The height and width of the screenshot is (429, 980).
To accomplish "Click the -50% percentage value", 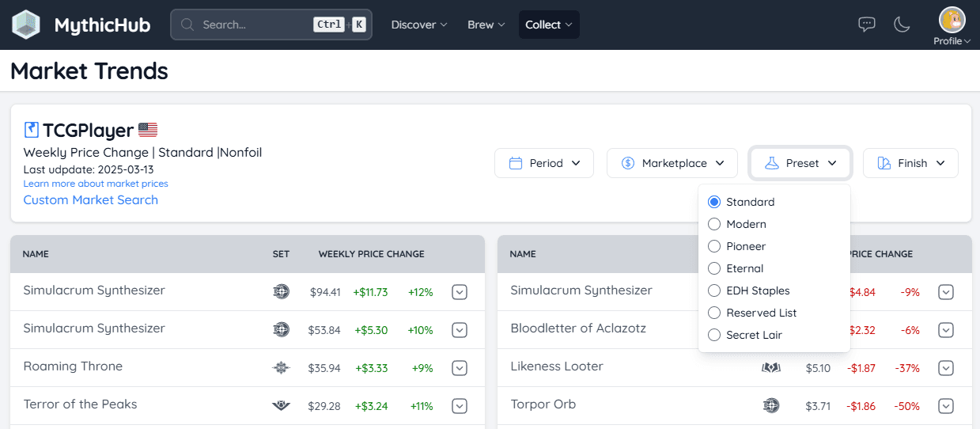I will tap(908, 406).
